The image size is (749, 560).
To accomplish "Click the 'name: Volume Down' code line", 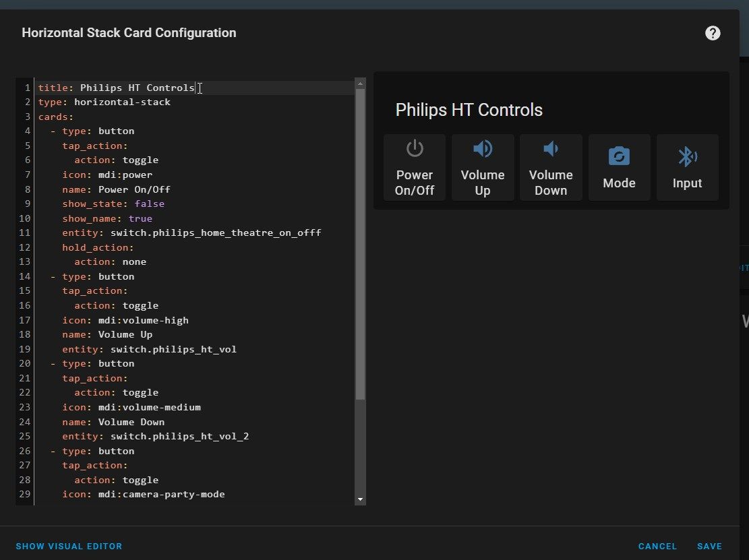I will point(113,422).
